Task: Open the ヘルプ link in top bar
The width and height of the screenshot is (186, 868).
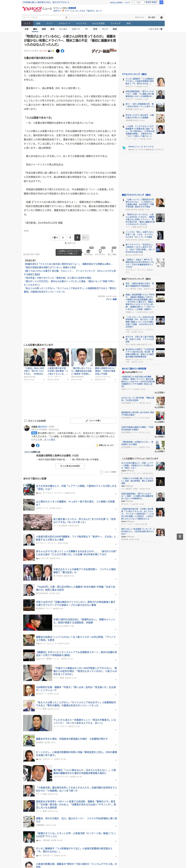Action: pos(127,2)
